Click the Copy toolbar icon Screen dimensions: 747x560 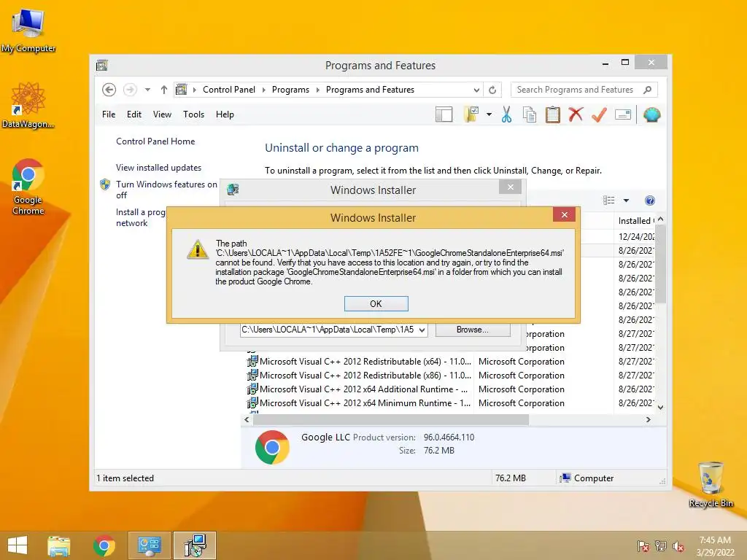(530, 114)
